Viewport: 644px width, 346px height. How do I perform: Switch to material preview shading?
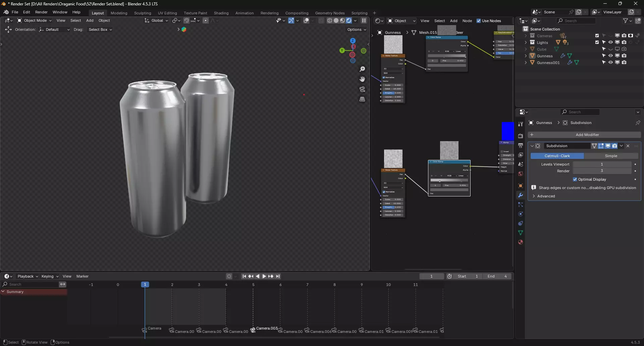(342, 20)
